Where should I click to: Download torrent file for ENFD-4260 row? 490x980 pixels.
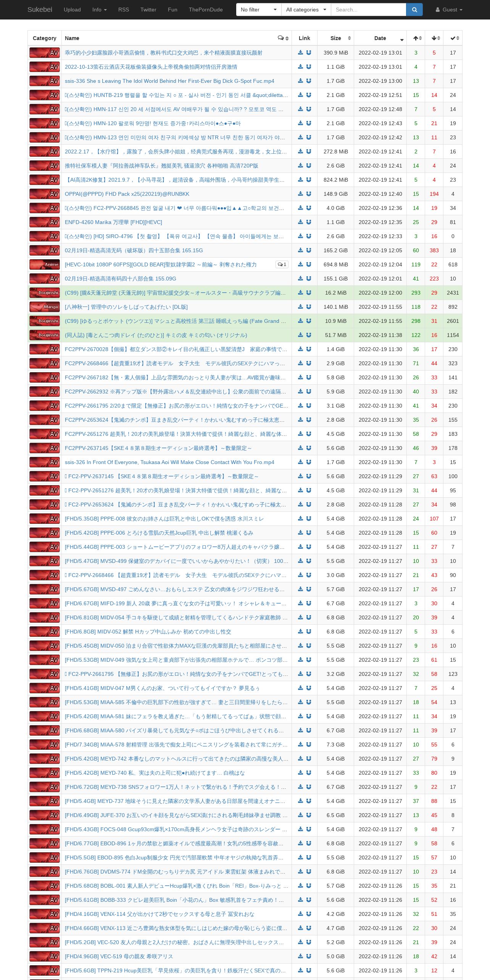301,222
